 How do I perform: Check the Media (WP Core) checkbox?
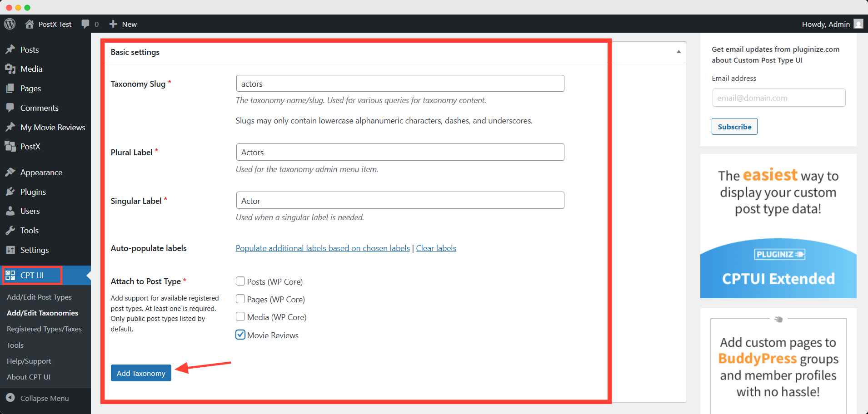pos(240,317)
